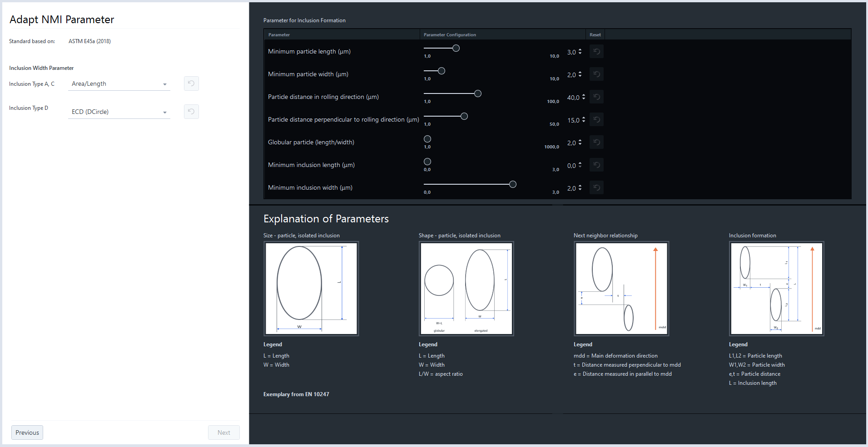This screenshot has width=868, height=447.
Task: Reset the Minimum particle width parameter
Action: (596, 74)
